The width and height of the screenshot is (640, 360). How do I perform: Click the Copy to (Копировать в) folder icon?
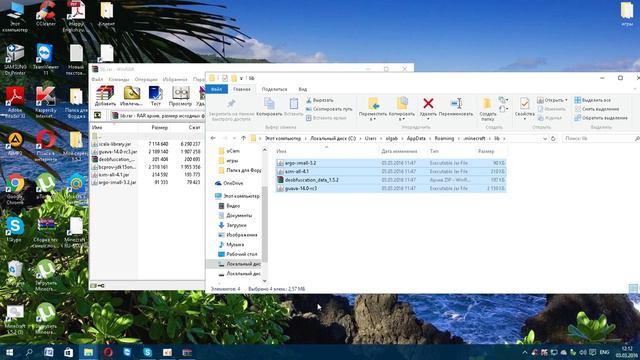coord(402,103)
